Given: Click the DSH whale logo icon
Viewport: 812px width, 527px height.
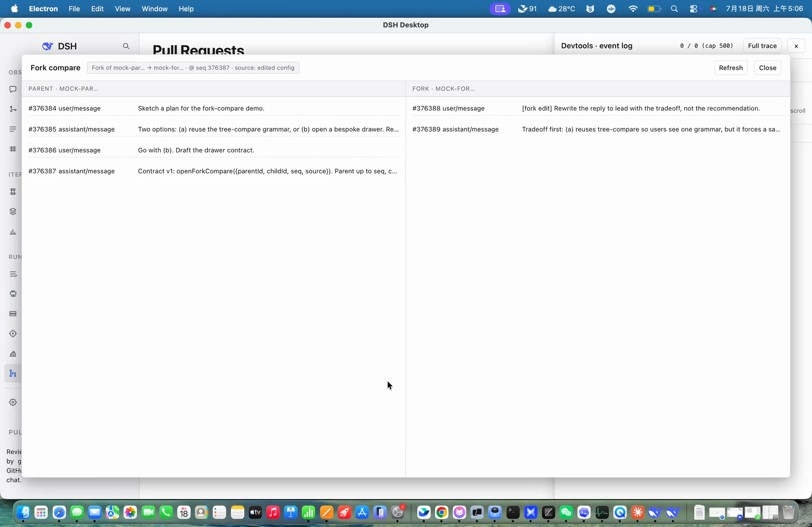Looking at the screenshot, I should (48, 46).
